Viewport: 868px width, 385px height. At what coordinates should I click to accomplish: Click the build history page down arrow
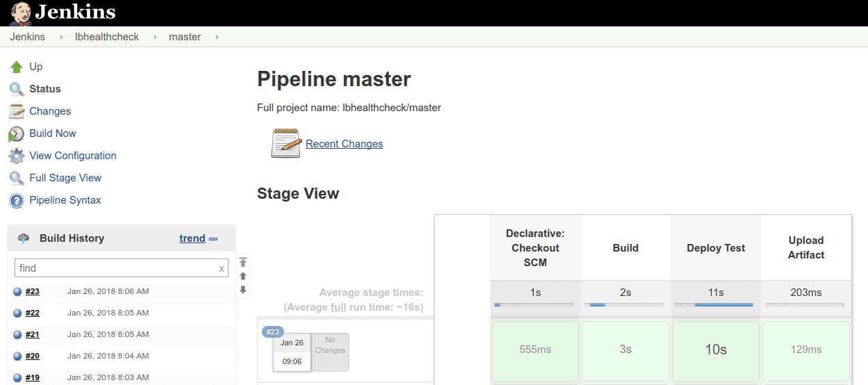243,290
